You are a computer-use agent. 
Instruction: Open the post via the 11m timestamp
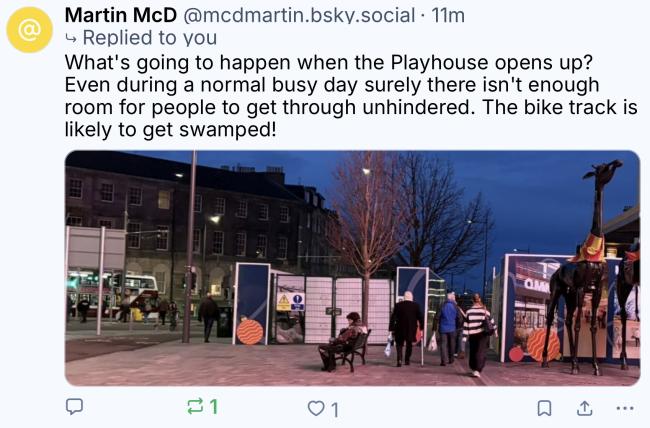tap(448, 16)
